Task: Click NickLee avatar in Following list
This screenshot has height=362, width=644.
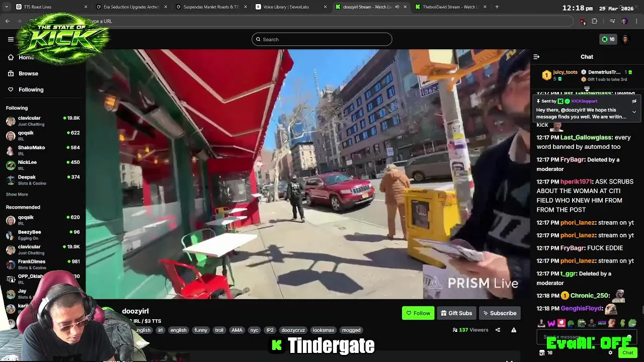Action: (x=11, y=165)
